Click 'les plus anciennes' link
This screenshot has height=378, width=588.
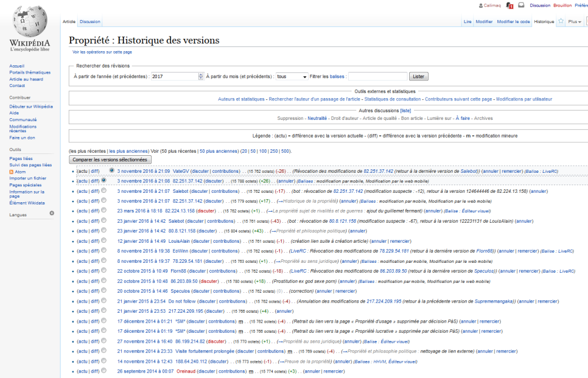(129, 152)
